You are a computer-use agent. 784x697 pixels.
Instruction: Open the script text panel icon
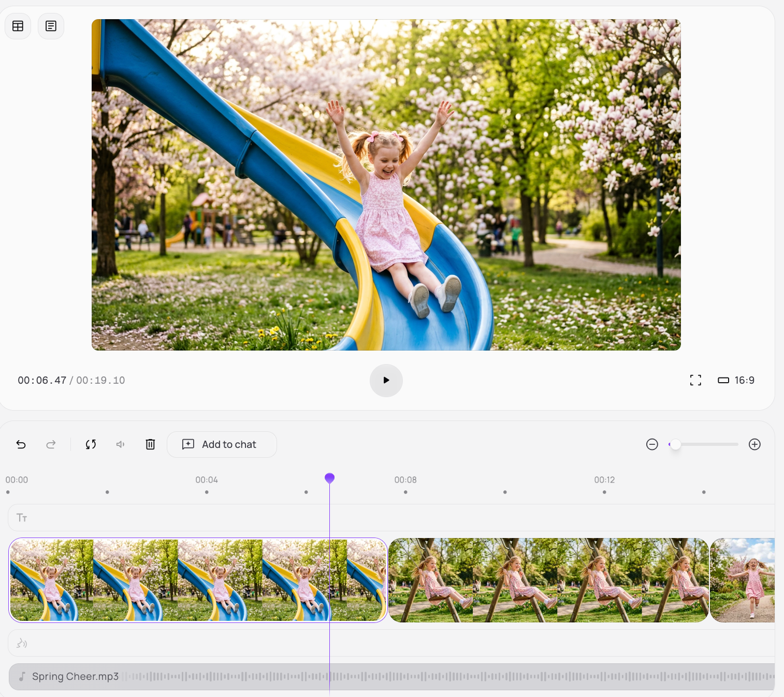[x=51, y=26]
